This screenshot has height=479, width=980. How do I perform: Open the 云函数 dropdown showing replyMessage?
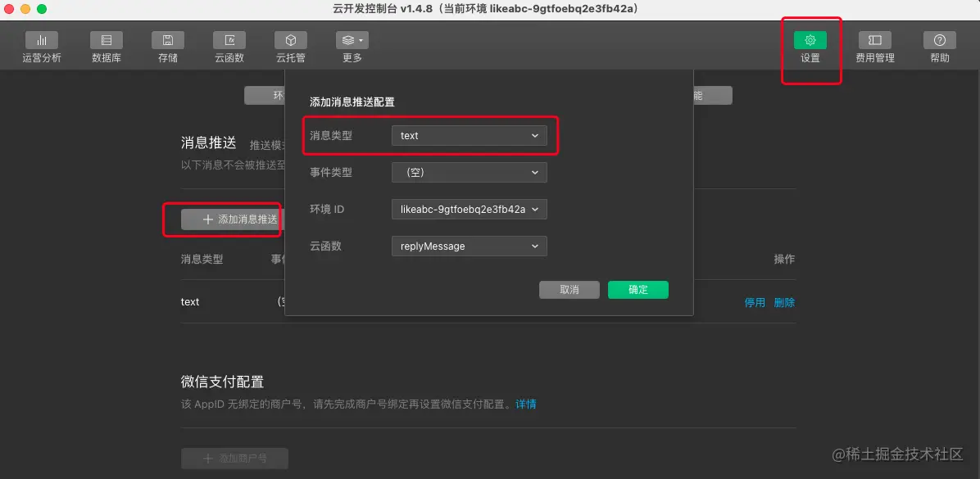470,246
